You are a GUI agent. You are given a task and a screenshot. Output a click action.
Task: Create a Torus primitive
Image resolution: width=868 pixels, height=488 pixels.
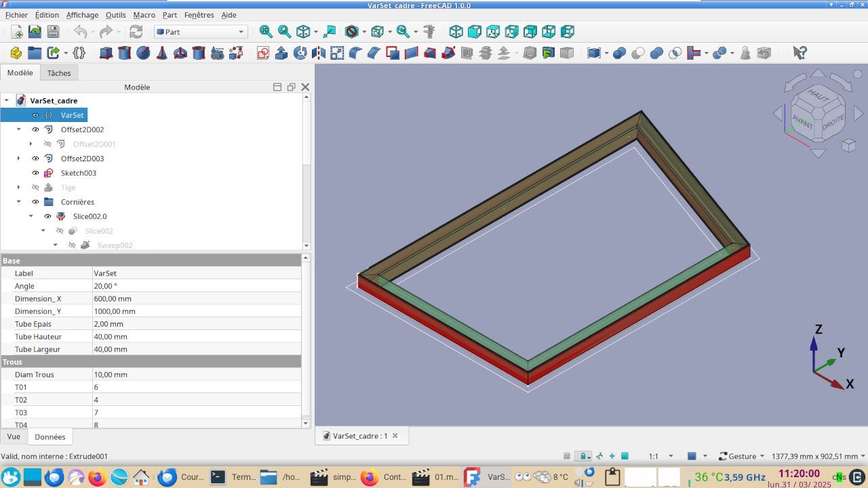[180, 53]
